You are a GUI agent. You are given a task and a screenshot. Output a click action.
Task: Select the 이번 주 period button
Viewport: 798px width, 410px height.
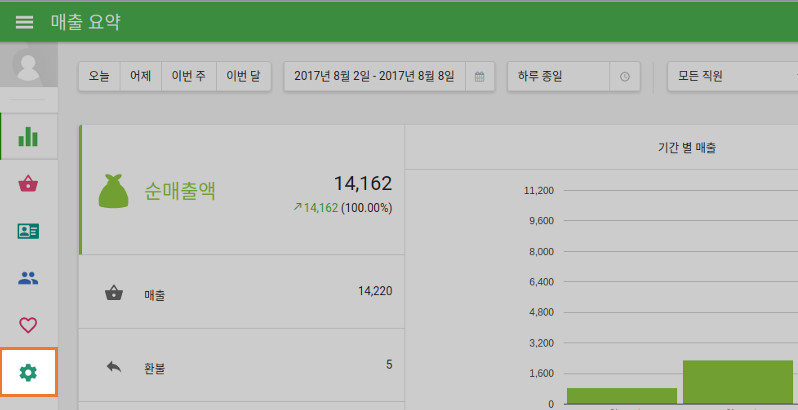(x=189, y=77)
